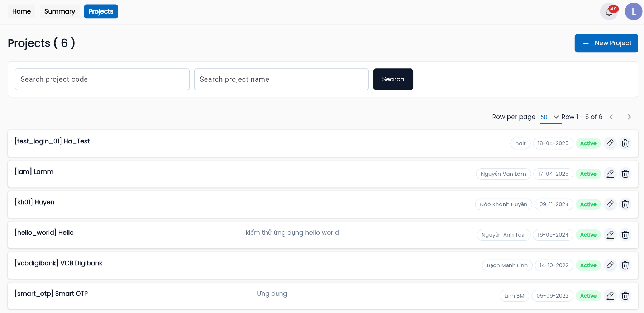Edit the Ha_Test project using pencil icon
The image size is (644, 313).
click(x=610, y=143)
